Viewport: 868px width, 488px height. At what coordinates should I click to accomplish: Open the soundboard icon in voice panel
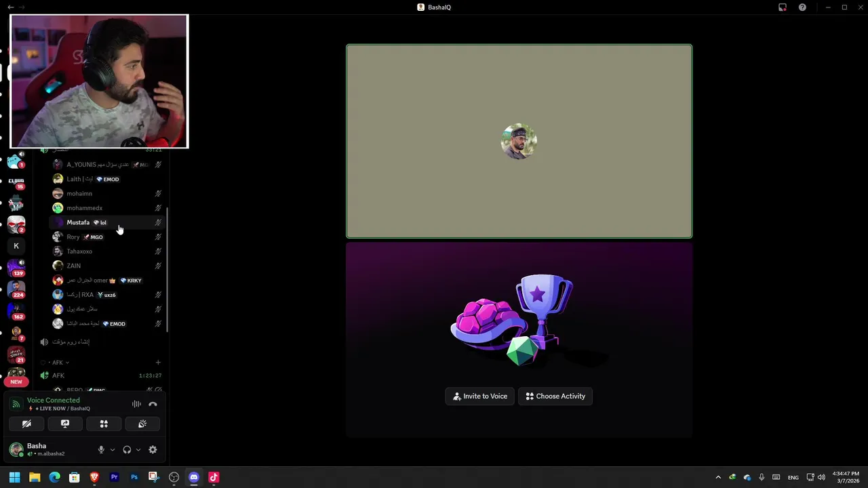coord(142,424)
